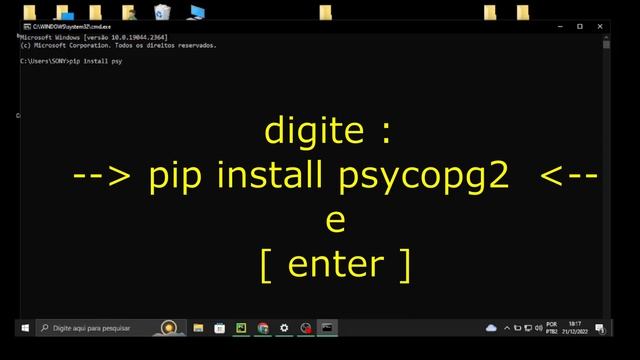Close the cmd.exe window
The height and width of the screenshot is (360, 640).
point(600,27)
